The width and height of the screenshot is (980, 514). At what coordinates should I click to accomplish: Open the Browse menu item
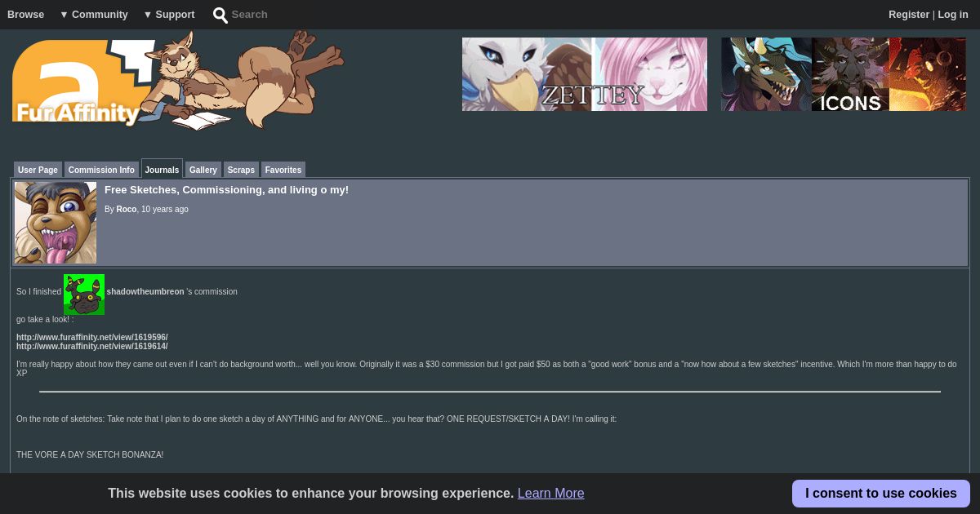[26, 15]
